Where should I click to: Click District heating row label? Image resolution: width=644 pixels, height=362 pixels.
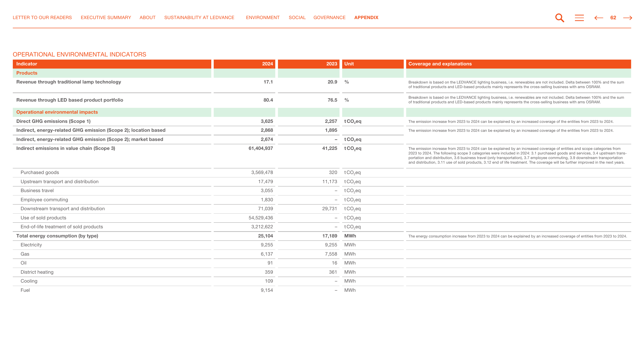pos(37,272)
